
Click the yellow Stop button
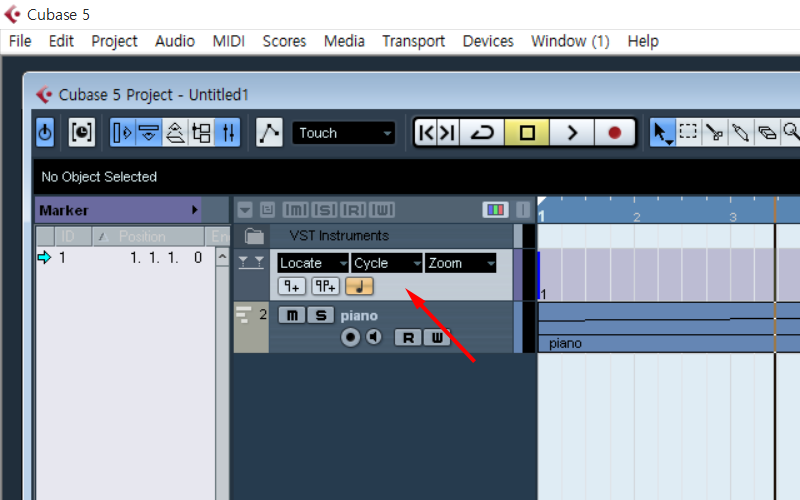tap(527, 133)
